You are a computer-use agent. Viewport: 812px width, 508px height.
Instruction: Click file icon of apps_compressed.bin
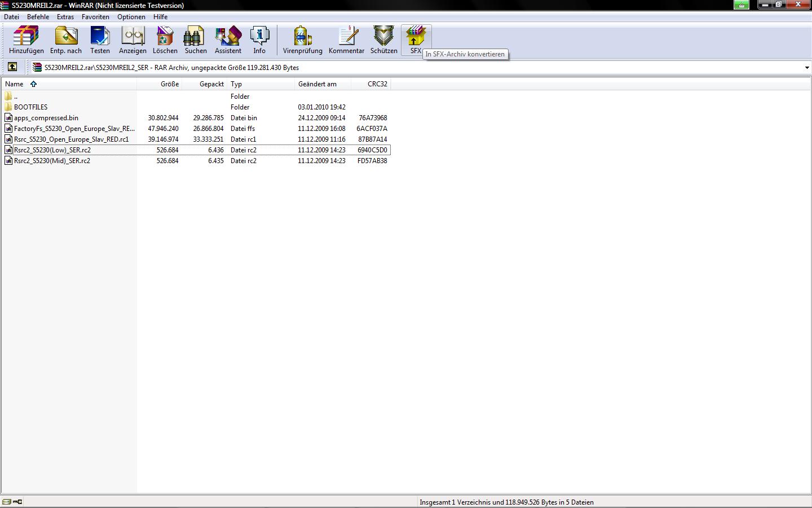[x=8, y=118]
